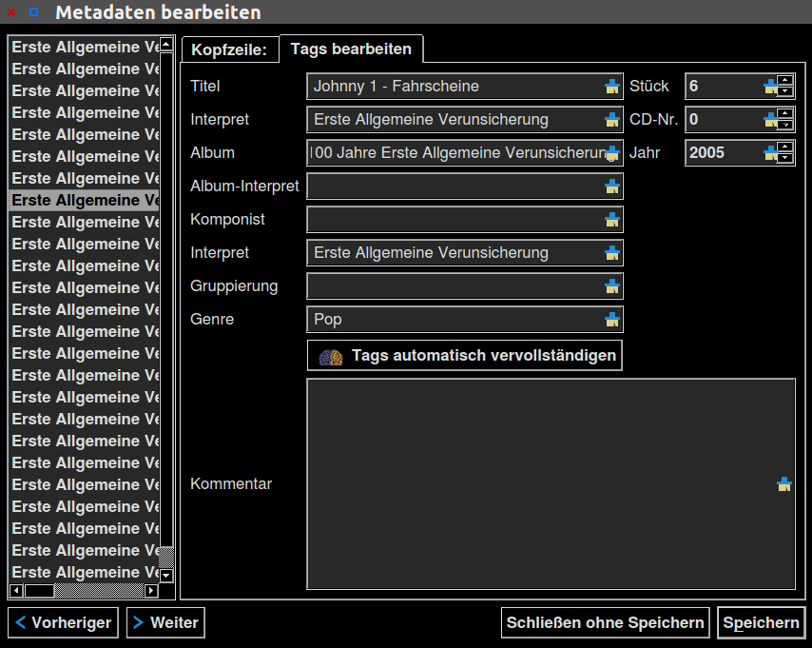Click the clear icon in Komponist field

611,220
